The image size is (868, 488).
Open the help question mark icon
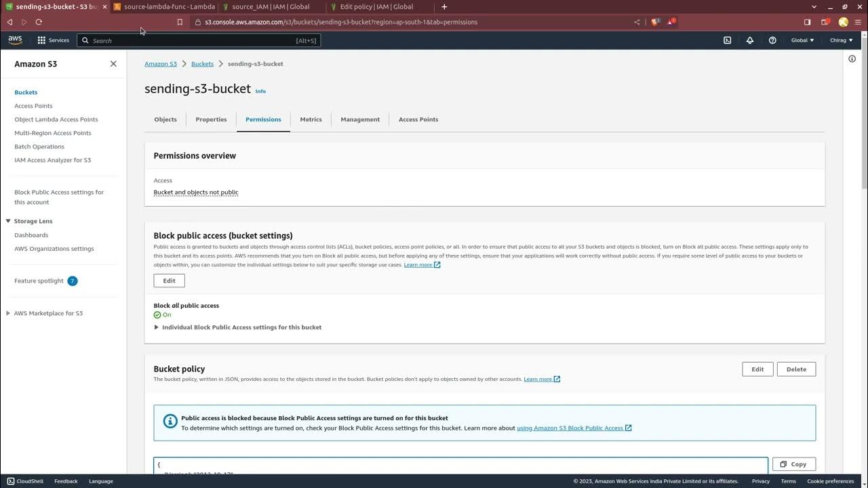pyautogui.click(x=772, y=40)
